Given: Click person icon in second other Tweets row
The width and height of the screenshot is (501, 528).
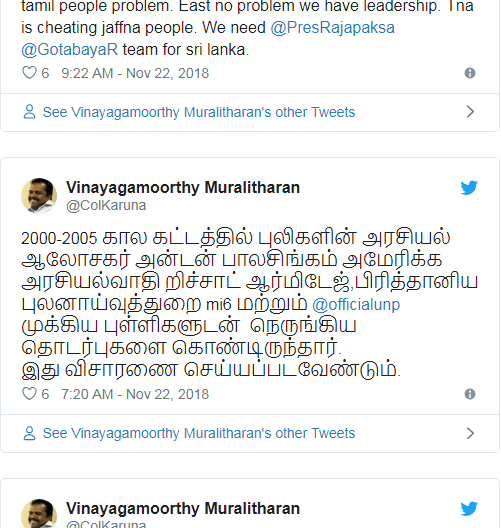Looking at the screenshot, I should pos(29,433).
